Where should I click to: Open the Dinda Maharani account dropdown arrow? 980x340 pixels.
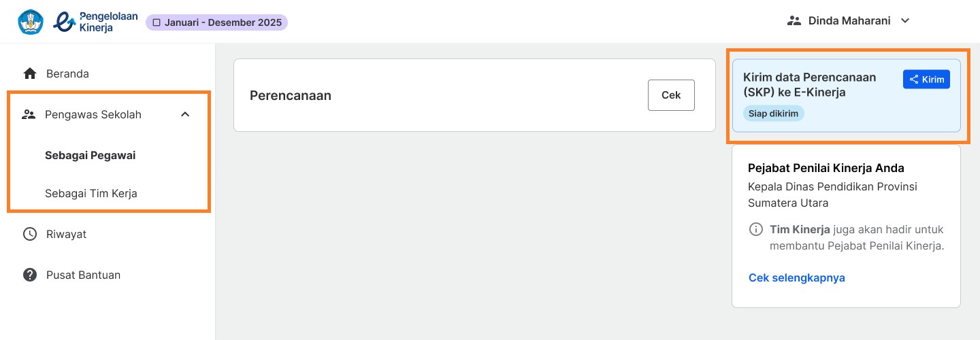click(x=905, y=21)
